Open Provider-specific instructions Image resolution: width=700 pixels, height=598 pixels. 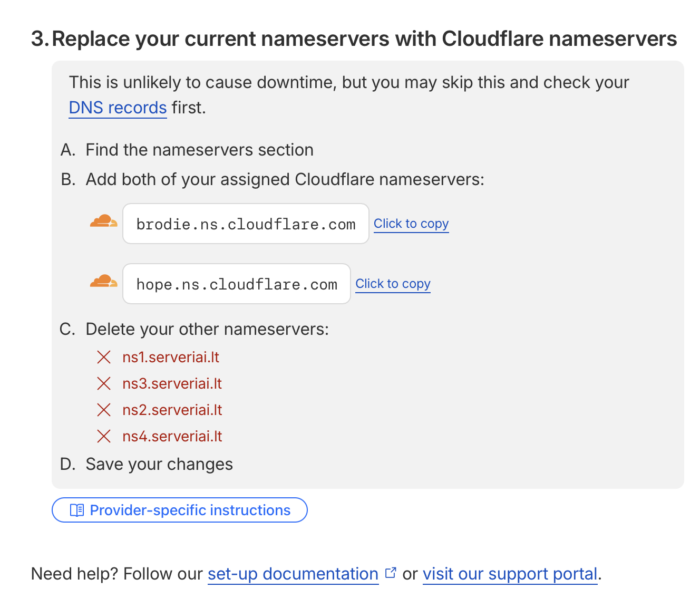(x=180, y=510)
